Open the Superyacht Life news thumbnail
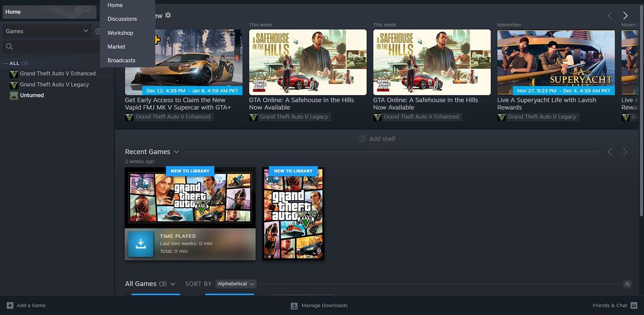Screen dimensions: 644x315 556,62
